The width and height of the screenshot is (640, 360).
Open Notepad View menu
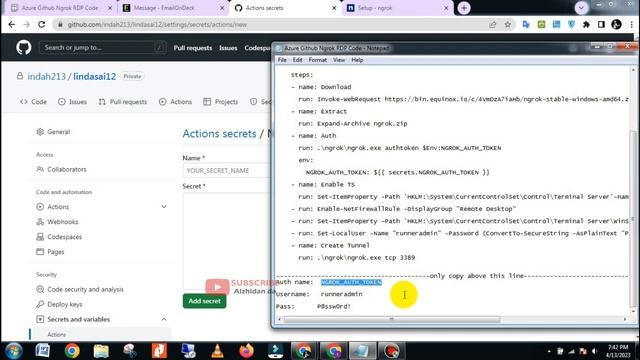(x=339, y=60)
